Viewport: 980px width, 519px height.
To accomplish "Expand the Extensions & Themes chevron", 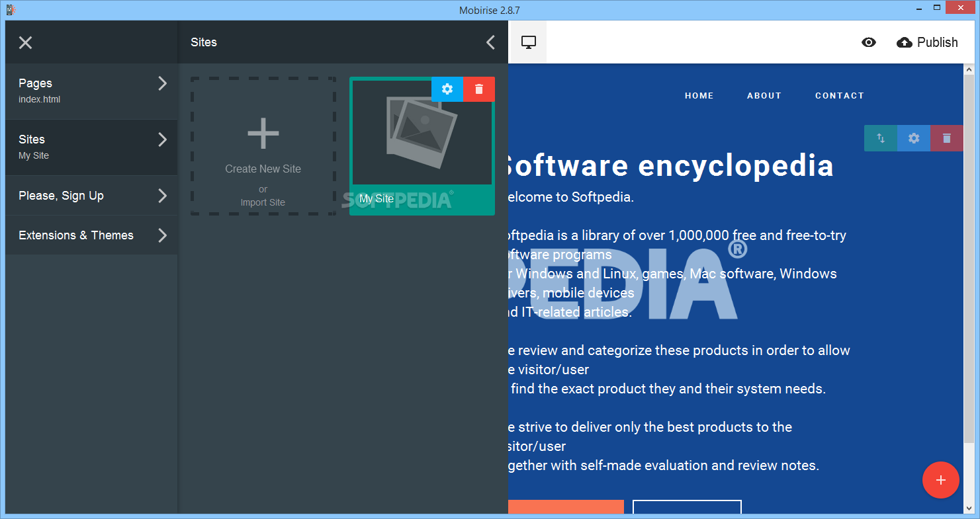I will [x=163, y=235].
